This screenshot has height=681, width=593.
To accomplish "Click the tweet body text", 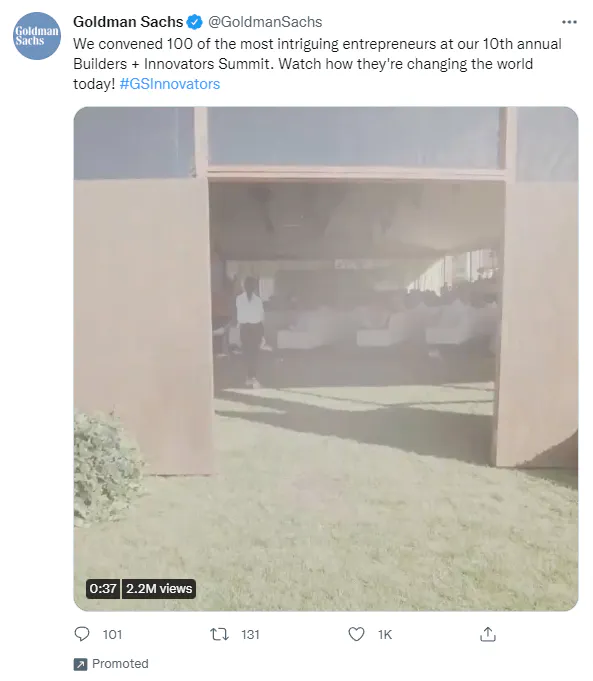I will (x=317, y=64).
